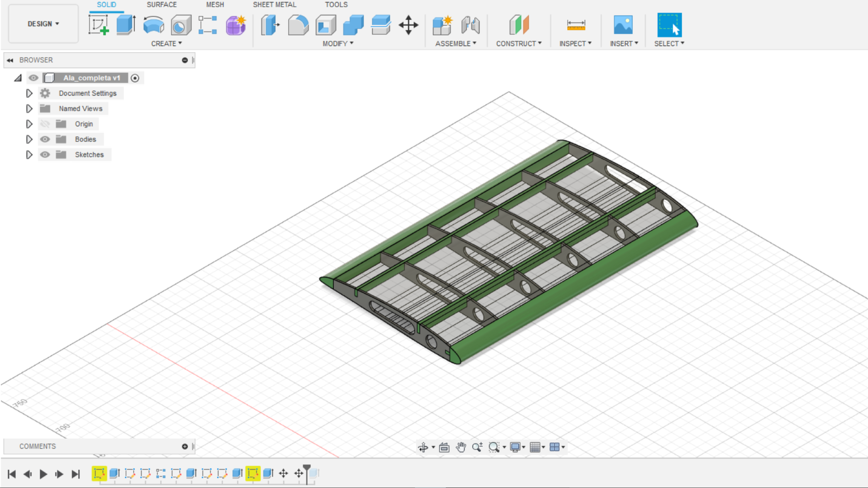Open the CONSTRUCT dropdown menu
Viewport: 868px width, 488px height.
point(519,43)
